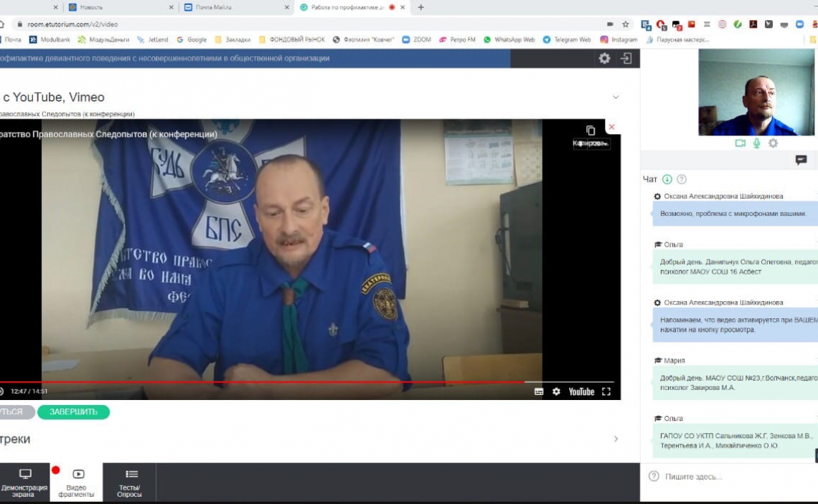Open the YouTube player settings gear
Screen dimensions: 818x504
(x=556, y=391)
